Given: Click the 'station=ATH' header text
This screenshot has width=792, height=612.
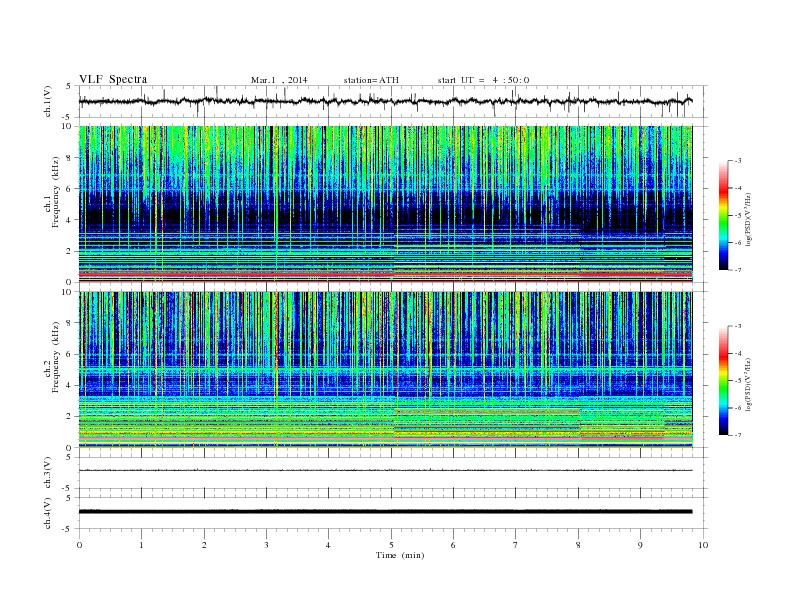Looking at the screenshot, I should (371, 80).
